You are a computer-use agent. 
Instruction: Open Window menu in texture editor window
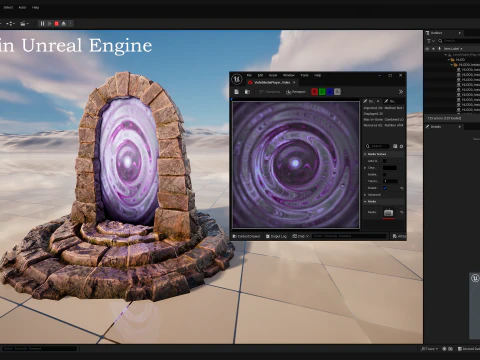tap(289, 75)
